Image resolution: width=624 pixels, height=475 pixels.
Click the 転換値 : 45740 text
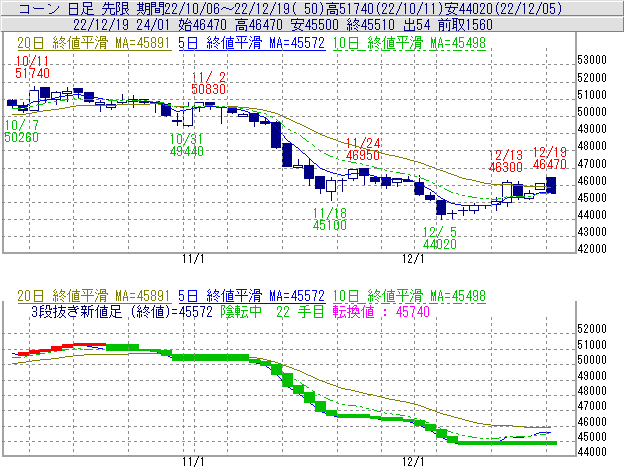tap(381, 311)
